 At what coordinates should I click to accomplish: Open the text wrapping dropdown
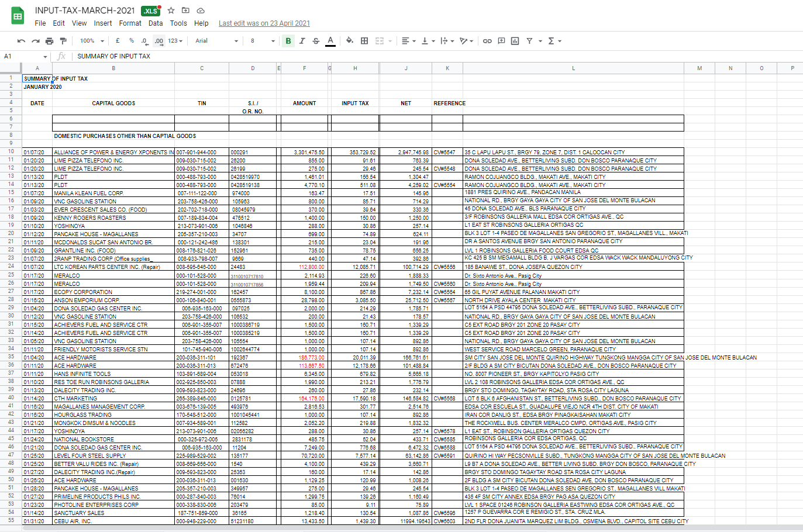[447, 41]
